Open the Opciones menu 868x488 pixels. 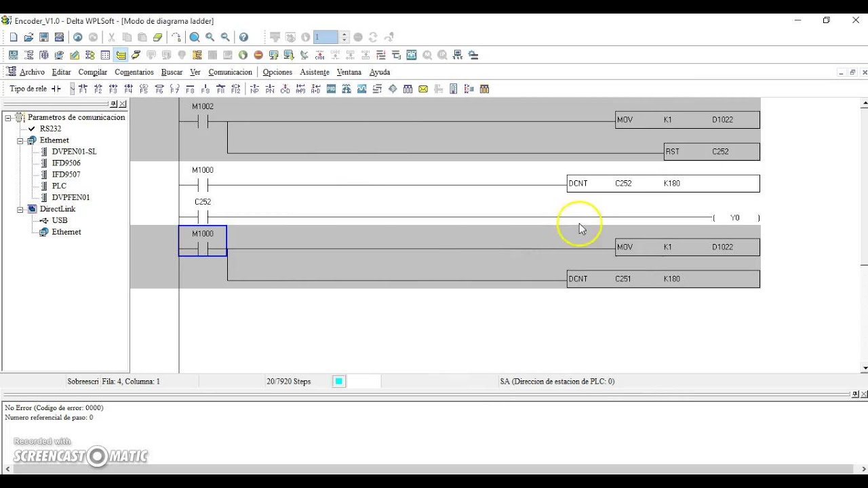click(x=277, y=72)
